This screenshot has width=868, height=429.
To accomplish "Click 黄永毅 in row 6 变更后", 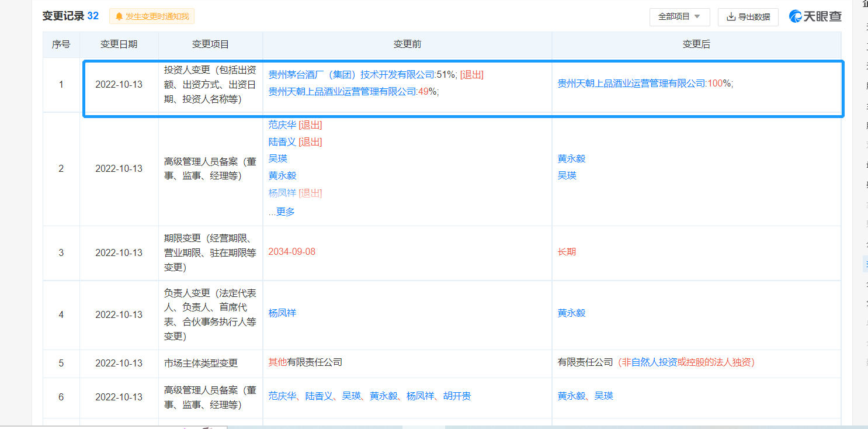I will (571, 396).
